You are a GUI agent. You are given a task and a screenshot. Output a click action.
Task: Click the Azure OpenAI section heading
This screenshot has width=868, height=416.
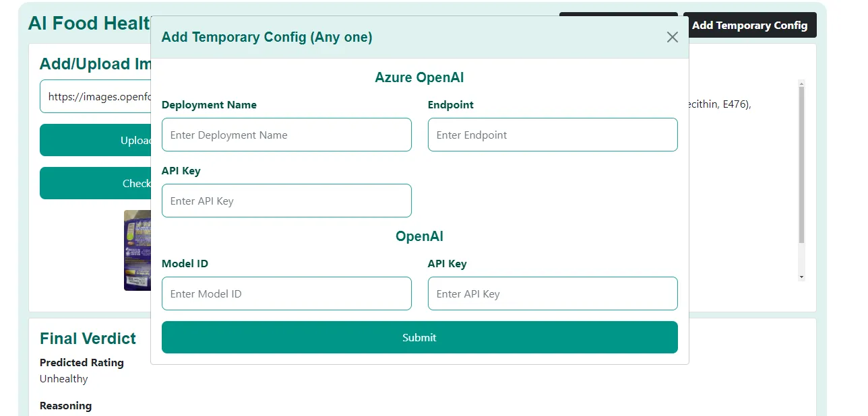click(419, 77)
